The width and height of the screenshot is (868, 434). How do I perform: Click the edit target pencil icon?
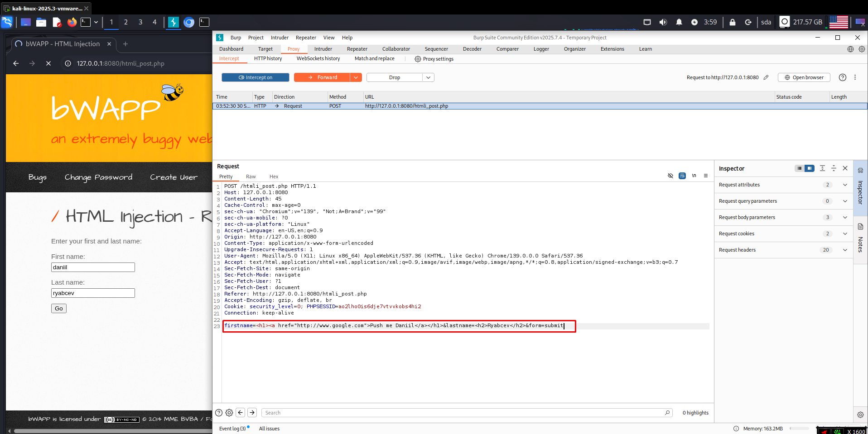tap(766, 77)
